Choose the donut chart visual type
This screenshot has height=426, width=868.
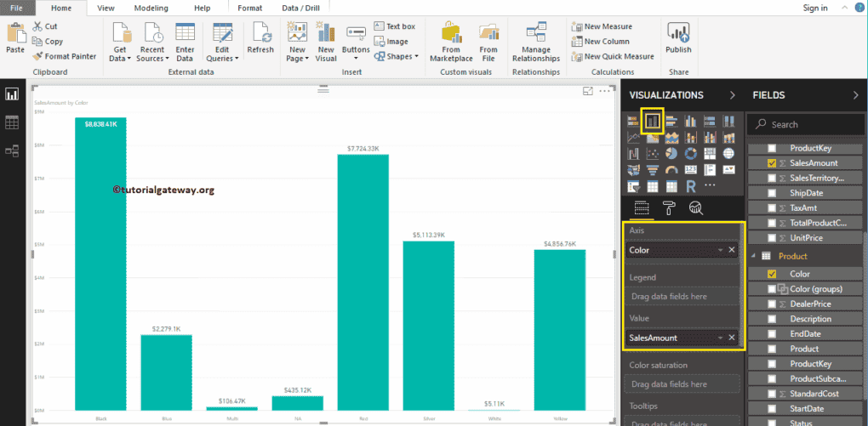[690, 154]
